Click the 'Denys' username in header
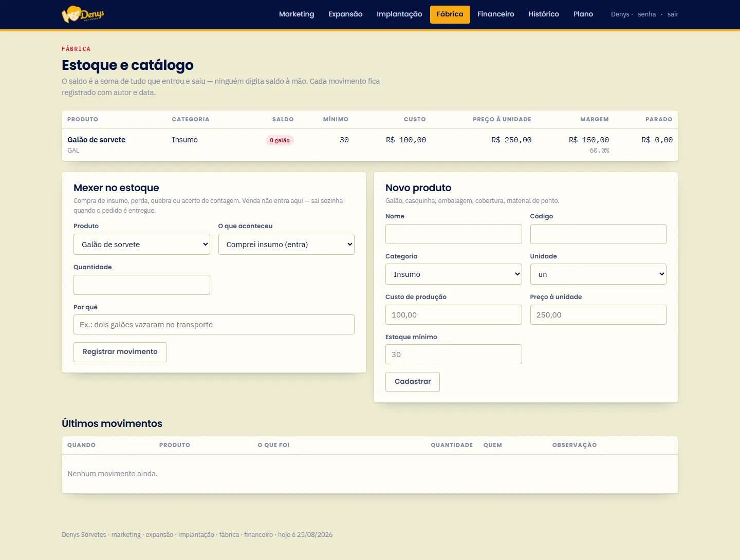 click(620, 14)
